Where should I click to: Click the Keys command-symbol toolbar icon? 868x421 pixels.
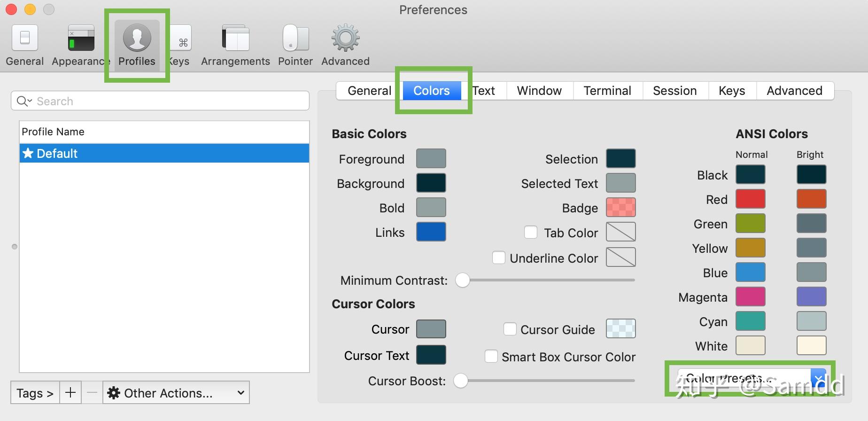click(x=181, y=38)
